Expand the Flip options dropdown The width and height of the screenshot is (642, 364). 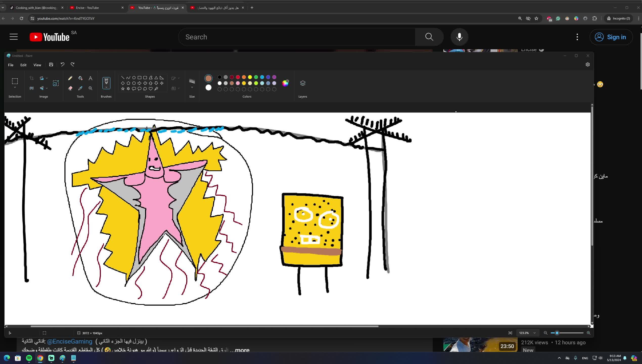click(x=47, y=88)
